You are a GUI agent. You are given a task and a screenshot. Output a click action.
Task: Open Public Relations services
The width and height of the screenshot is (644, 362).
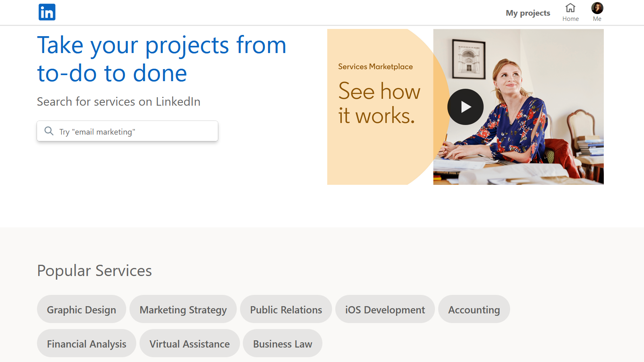point(286,309)
